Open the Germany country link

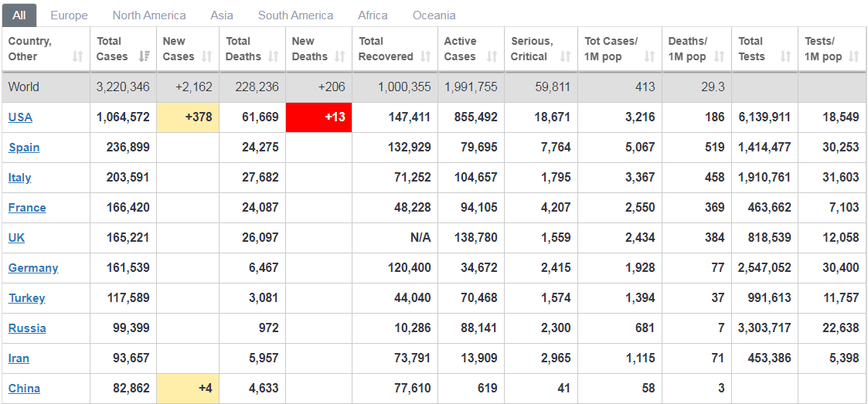point(33,268)
